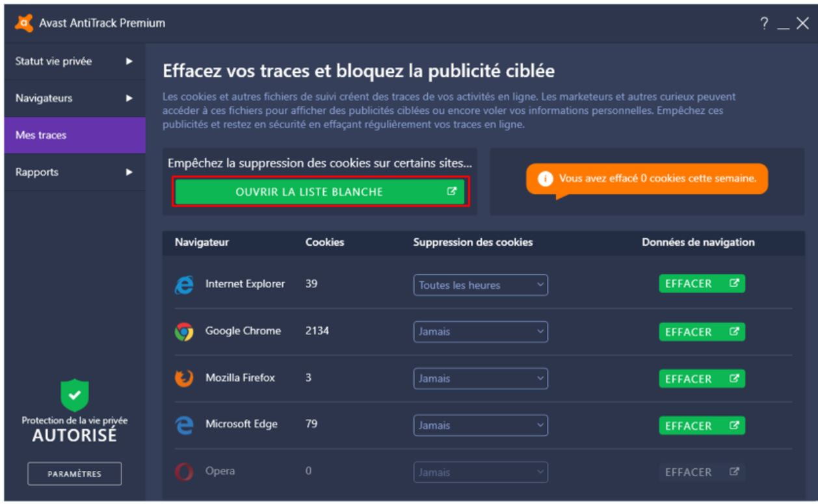Select Statut vie privée in sidebar

pyautogui.click(x=75, y=61)
